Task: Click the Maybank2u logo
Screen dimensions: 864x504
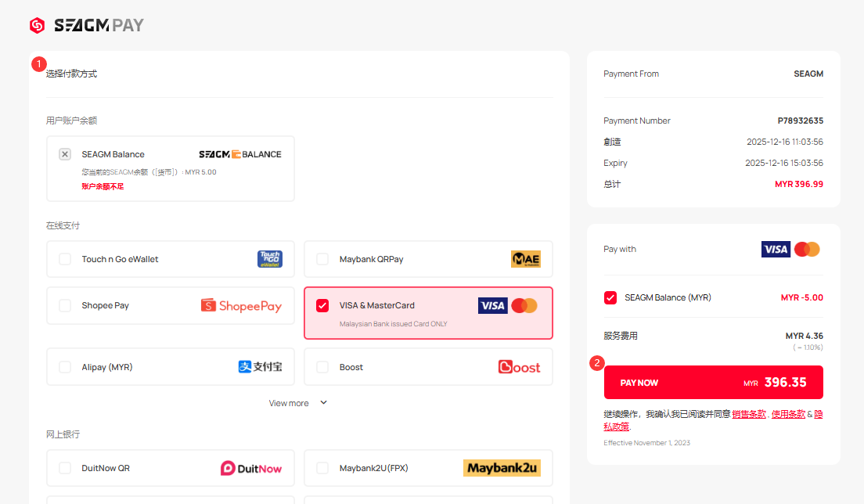Action: [502, 468]
